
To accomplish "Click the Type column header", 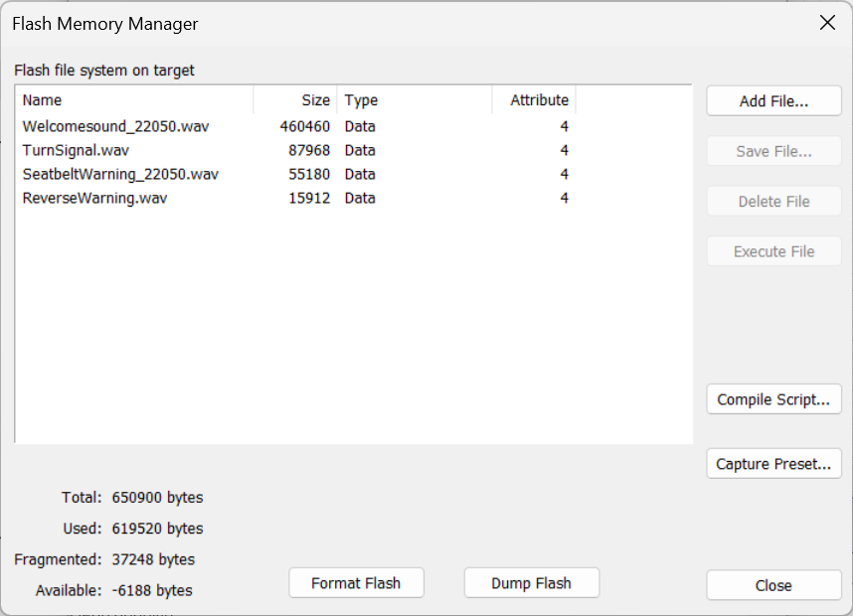I will [414, 100].
